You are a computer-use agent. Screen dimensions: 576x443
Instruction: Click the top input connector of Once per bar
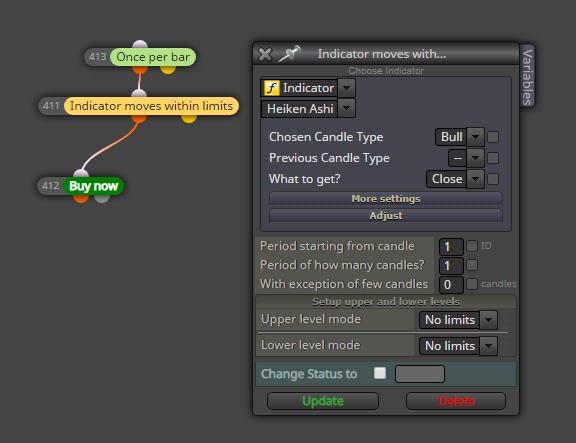[x=140, y=44]
